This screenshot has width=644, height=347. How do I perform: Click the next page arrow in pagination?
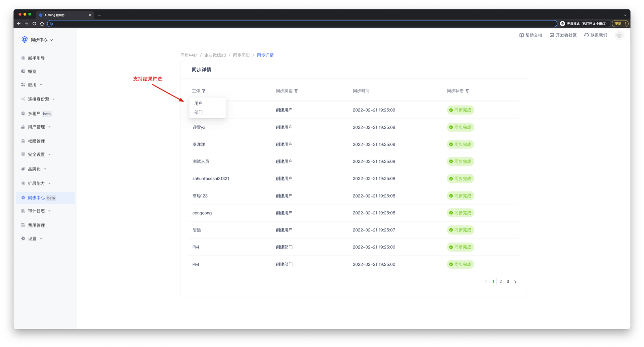point(515,282)
